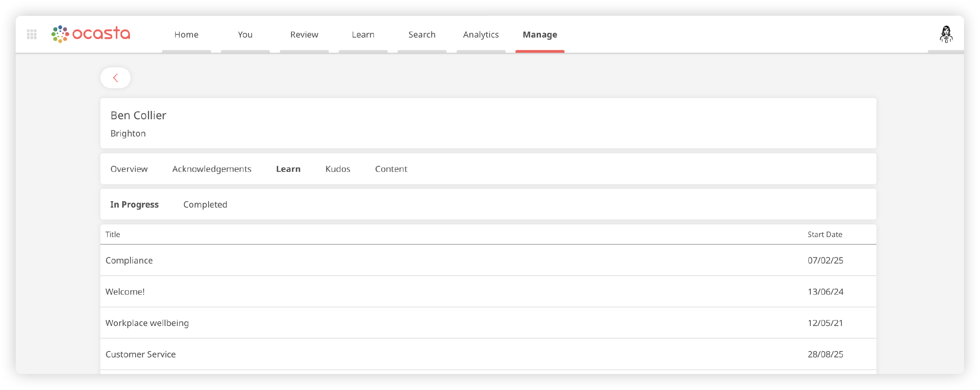Show the Completed courses list
This screenshot has height=390, width=980.
(205, 205)
